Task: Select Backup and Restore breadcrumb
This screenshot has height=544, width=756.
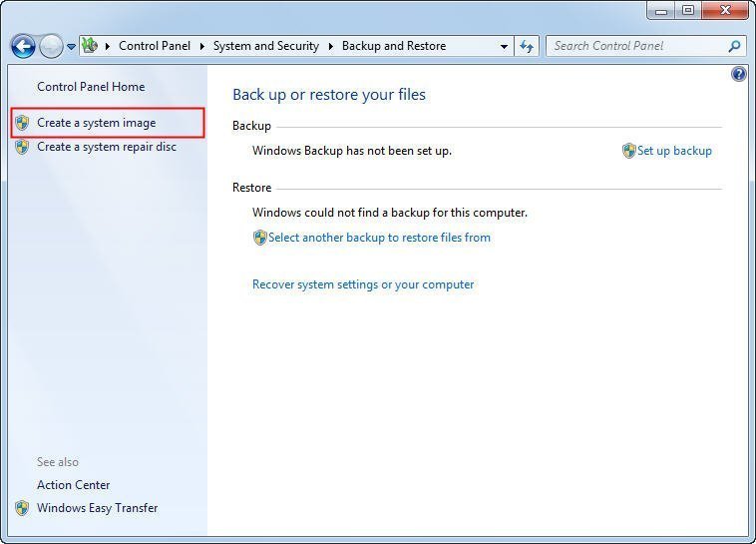Action: pos(394,46)
